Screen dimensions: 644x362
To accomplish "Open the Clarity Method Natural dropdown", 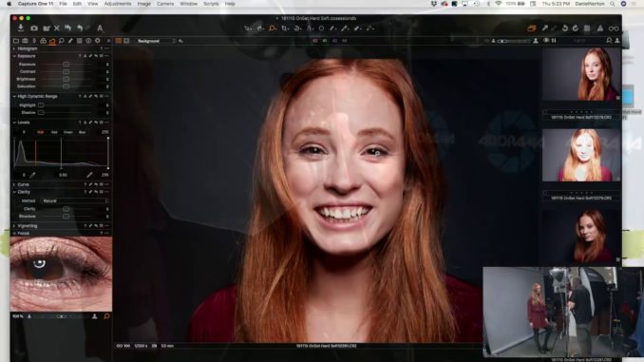I will tap(75, 200).
